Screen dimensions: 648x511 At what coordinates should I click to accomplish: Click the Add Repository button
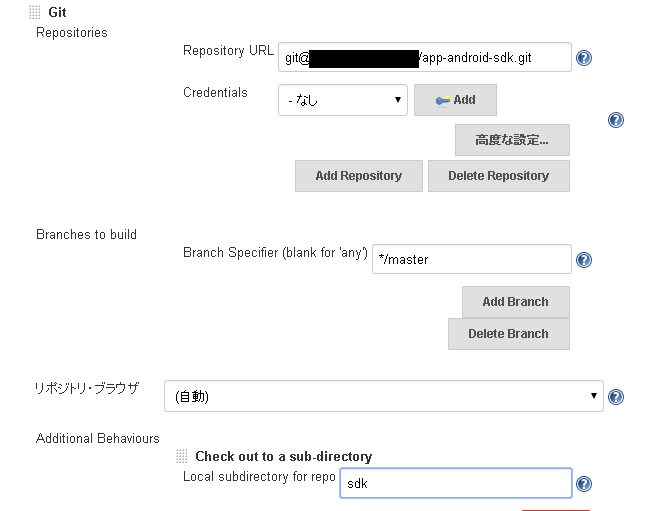click(x=358, y=176)
